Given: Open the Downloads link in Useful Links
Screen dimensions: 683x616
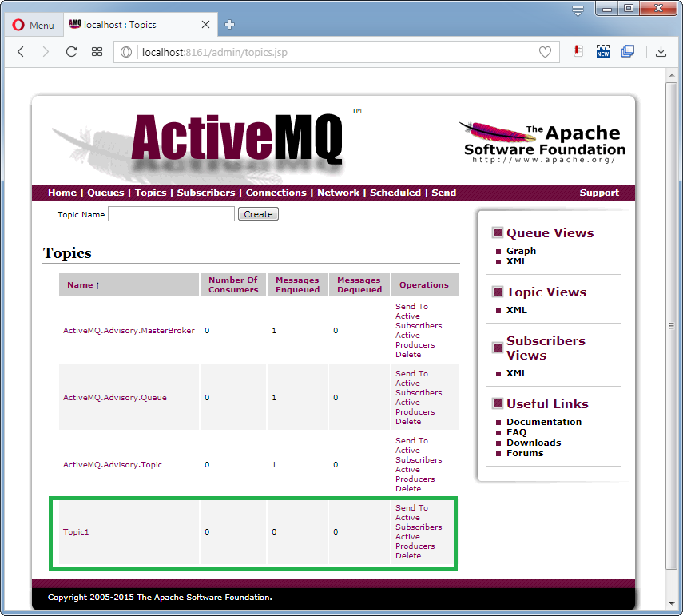Looking at the screenshot, I should [x=534, y=443].
